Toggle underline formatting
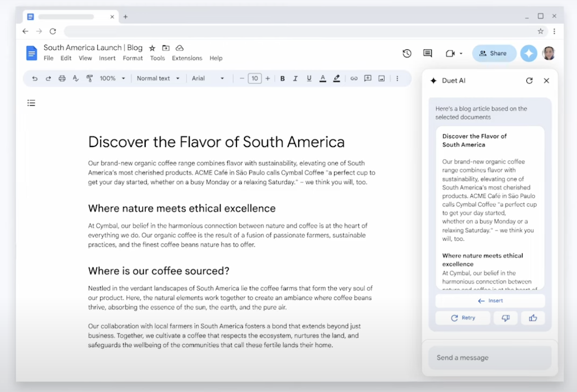The height and width of the screenshot is (392, 577). click(309, 79)
